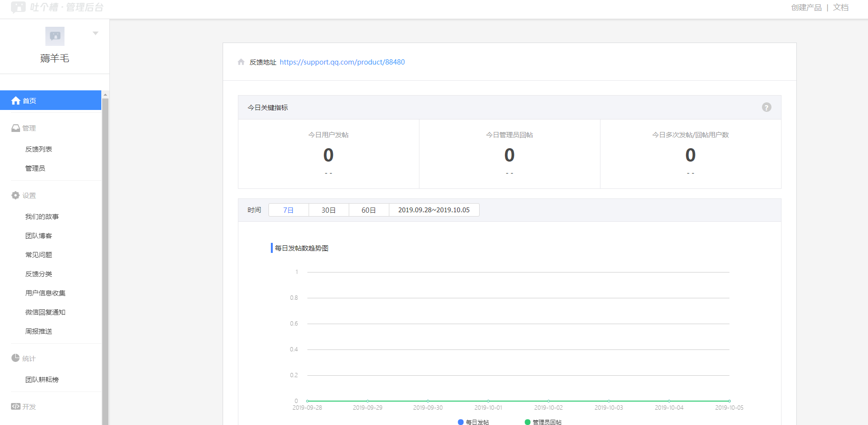The width and height of the screenshot is (868, 425).
Task: Open the date range picker 2019.09.28~2019.10.05
Action: coord(434,210)
